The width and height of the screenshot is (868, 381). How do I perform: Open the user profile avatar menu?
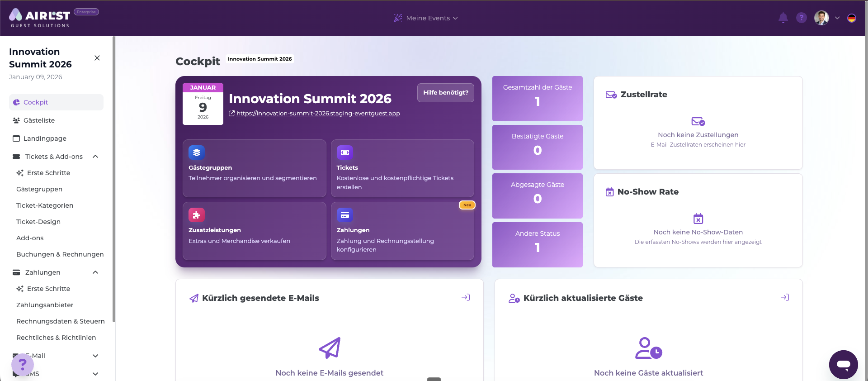(x=821, y=18)
